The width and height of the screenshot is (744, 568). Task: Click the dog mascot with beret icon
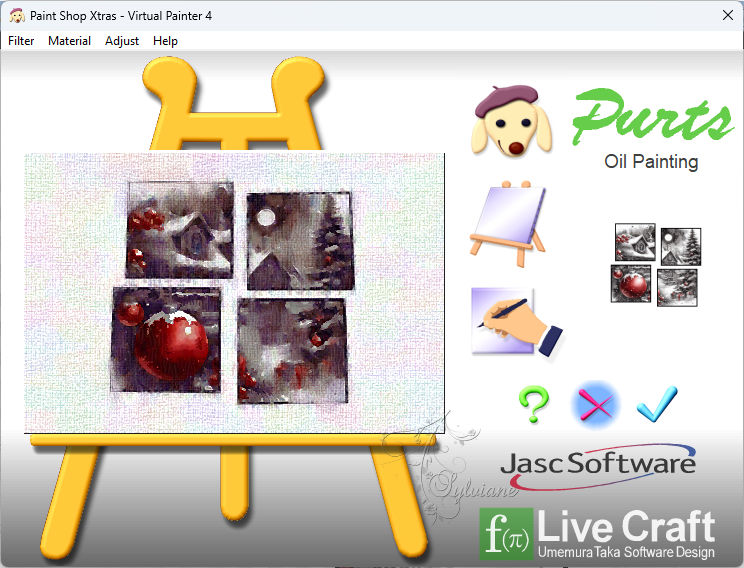coord(512,121)
